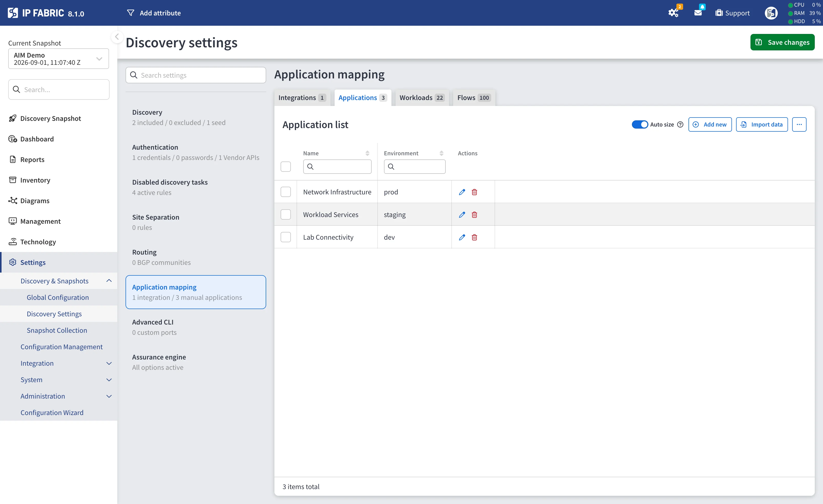Focus the sidebar Search input field
The width and height of the screenshot is (823, 504).
[59, 89]
